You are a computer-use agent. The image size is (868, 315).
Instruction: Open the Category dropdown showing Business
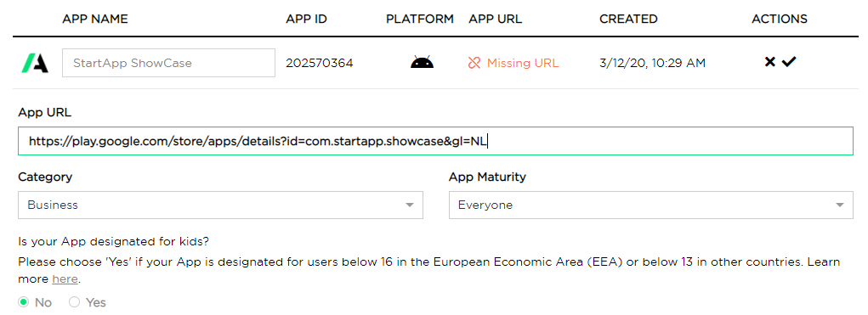(220, 205)
